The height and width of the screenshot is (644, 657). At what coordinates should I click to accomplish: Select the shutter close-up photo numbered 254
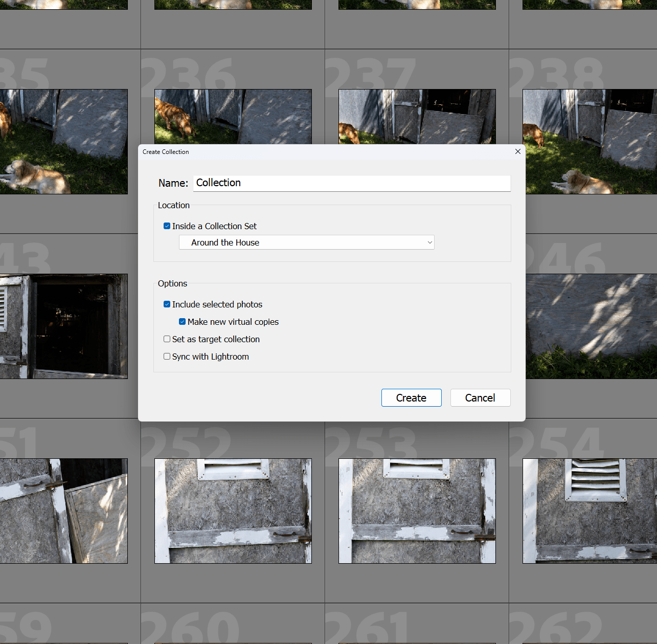point(588,511)
